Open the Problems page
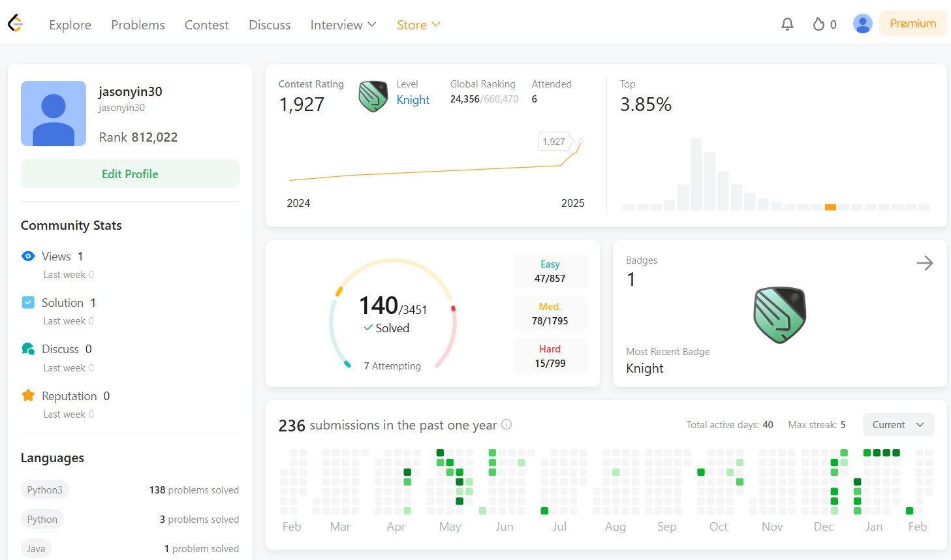Screen dimensions: 951x560 (138, 25)
